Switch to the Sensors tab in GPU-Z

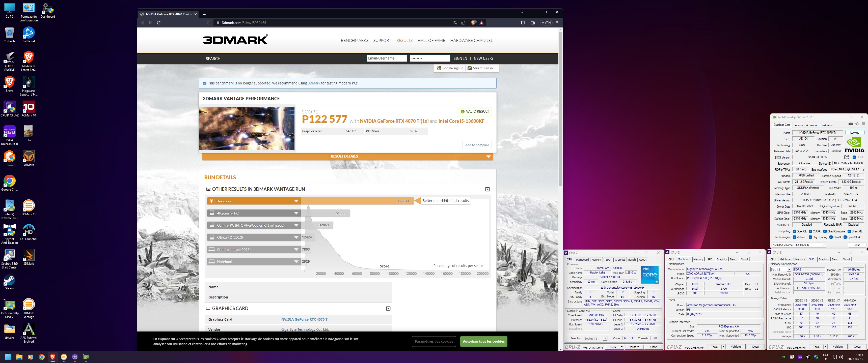(798, 125)
